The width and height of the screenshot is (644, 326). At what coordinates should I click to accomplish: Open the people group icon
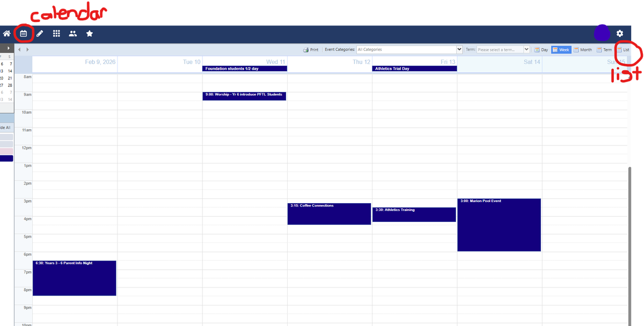(73, 33)
